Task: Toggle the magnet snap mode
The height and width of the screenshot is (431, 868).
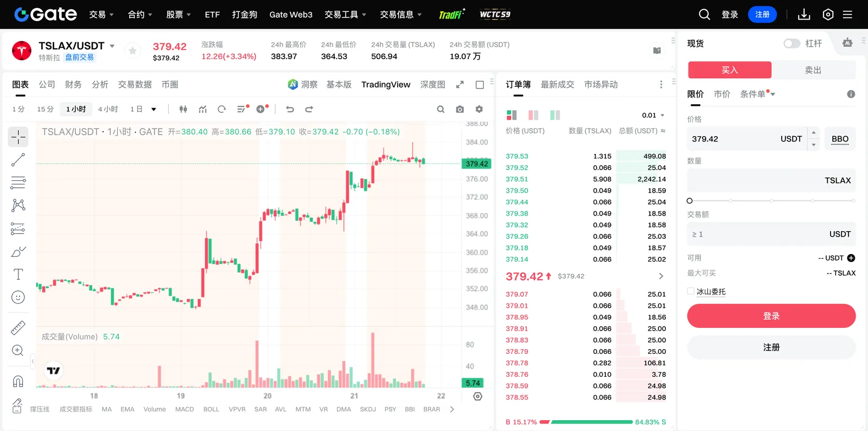Action: tap(18, 381)
